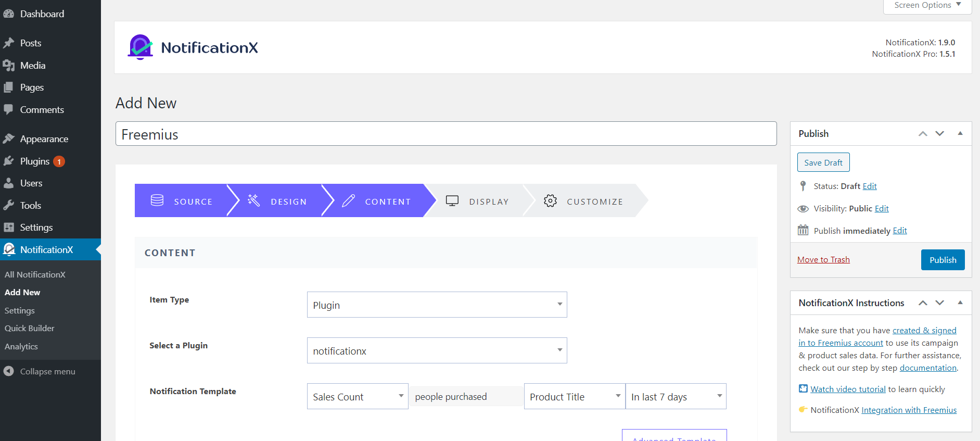Open All NotificationX submenu item
The width and height of the screenshot is (980, 441).
[35, 274]
